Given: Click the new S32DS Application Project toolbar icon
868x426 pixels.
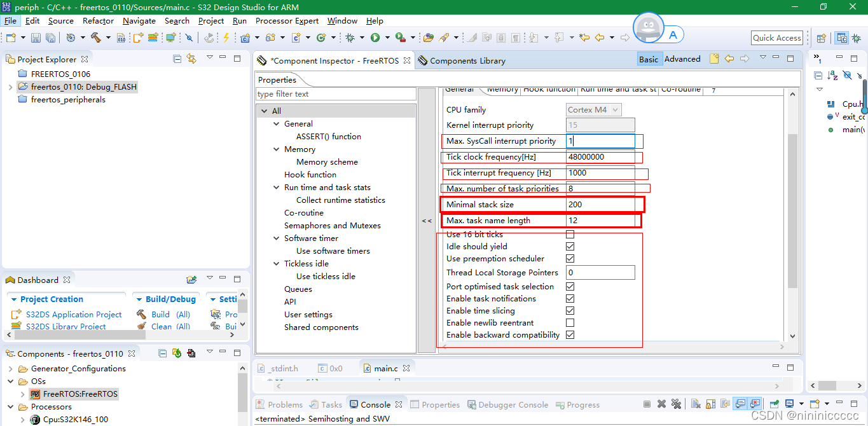Looking at the screenshot, I should coord(138,38).
